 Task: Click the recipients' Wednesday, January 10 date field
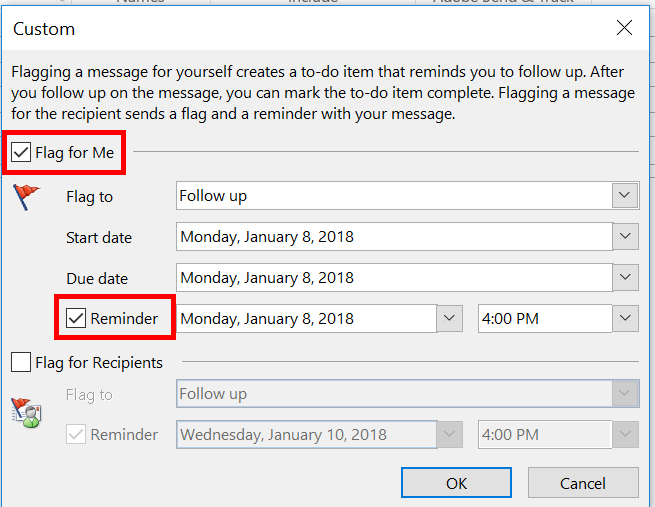(306, 435)
